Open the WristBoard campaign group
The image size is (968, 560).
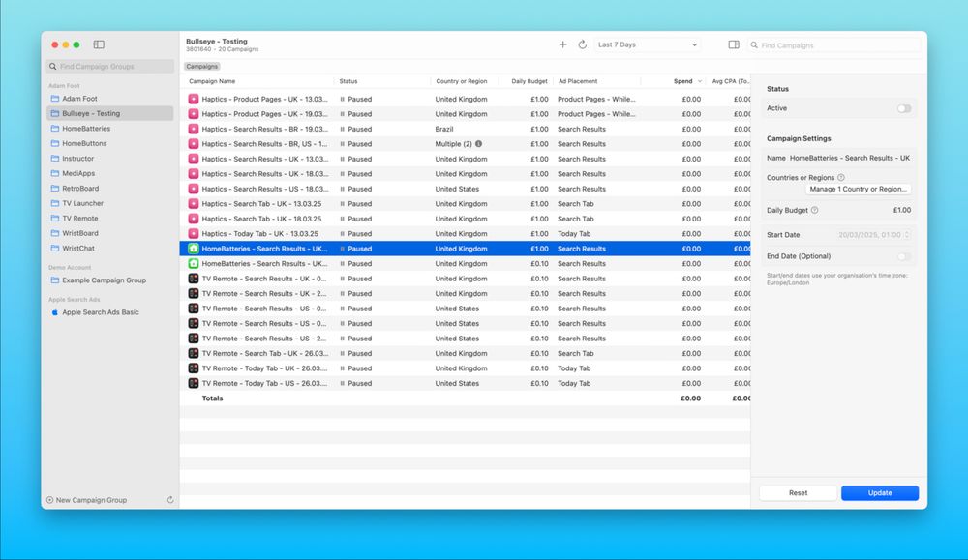coord(110,233)
